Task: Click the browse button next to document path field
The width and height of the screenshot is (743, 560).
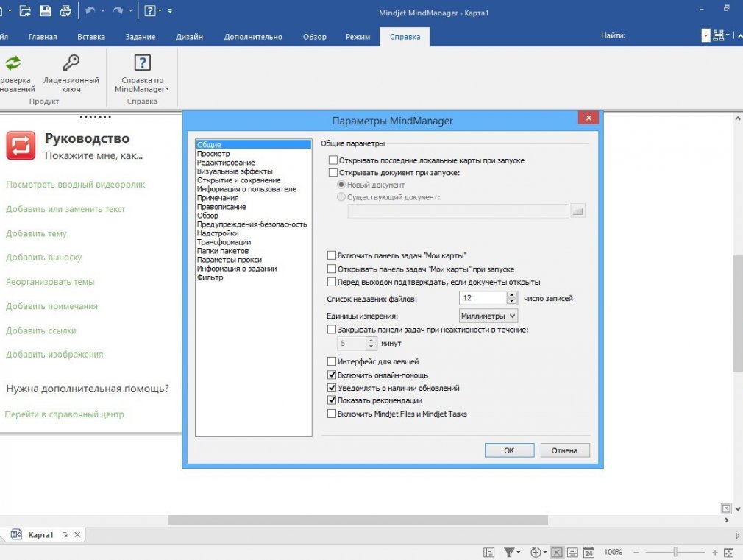Action: point(577,210)
